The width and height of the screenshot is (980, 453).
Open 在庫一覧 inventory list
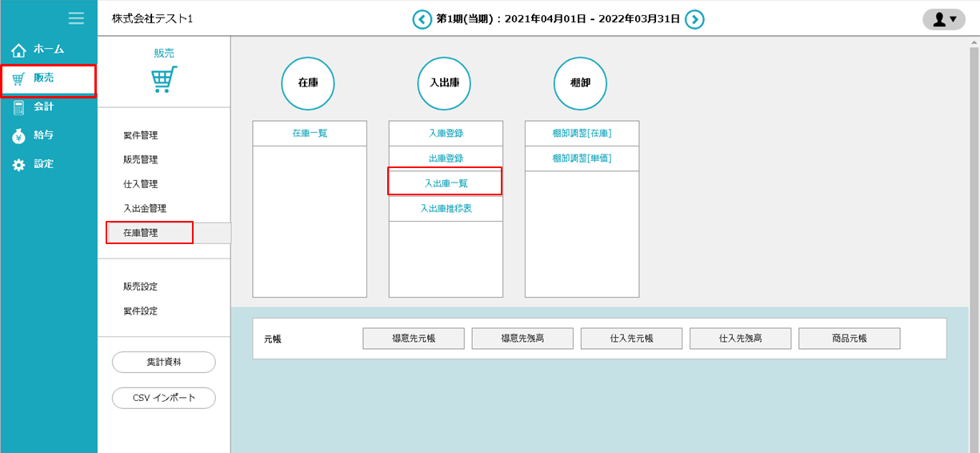click(310, 134)
